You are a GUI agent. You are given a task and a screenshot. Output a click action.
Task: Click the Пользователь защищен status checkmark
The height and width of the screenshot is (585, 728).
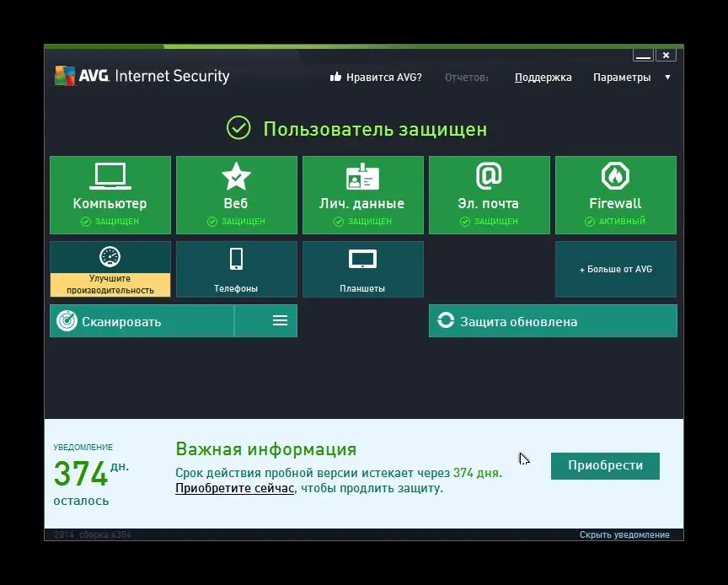point(238,128)
